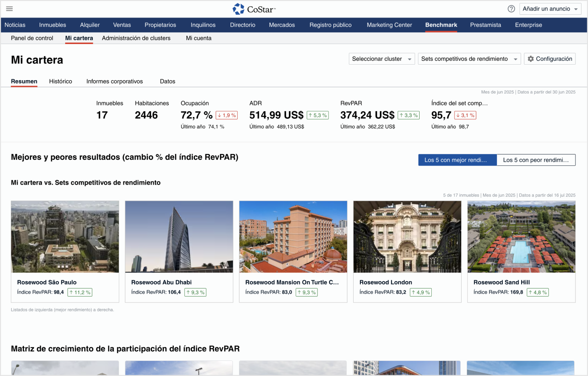Click the green RevPAR increase badge
This screenshot has height=376, width=588.
click(x=408, y=115)
